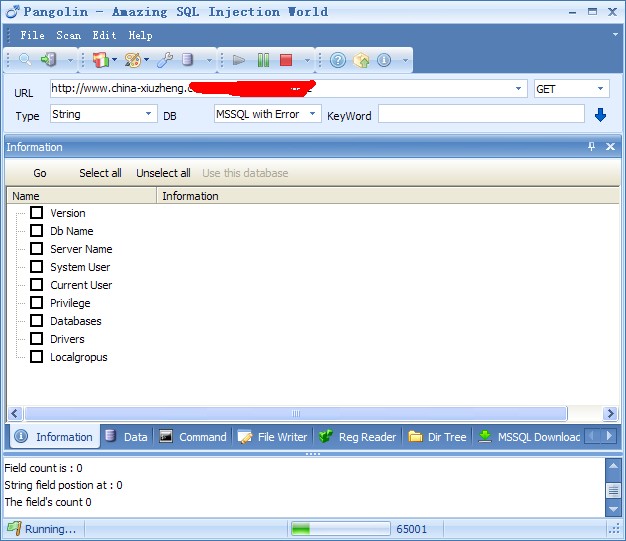Viewport: 626px width, 541px height.
Task: Click Unselect all
Action: [163, 173]
